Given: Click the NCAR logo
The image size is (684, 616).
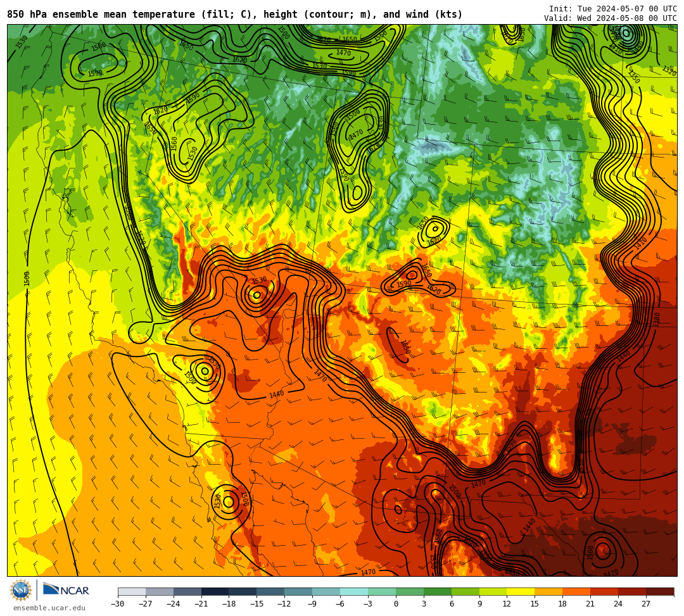Looking at the screenshot, I should click(x=66, y=590).
